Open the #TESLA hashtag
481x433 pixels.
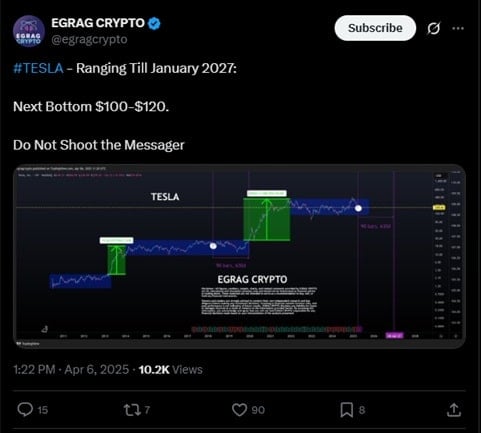(38, 68)
